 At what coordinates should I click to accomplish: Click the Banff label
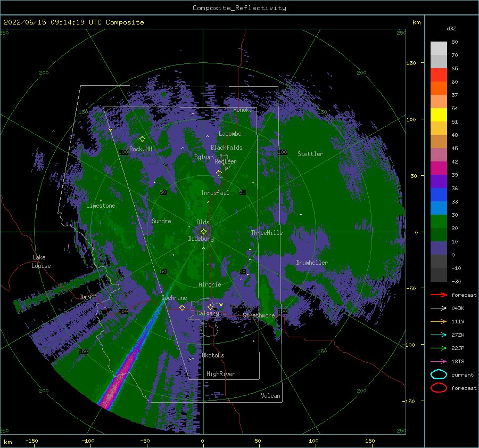(x=88, y=297)
